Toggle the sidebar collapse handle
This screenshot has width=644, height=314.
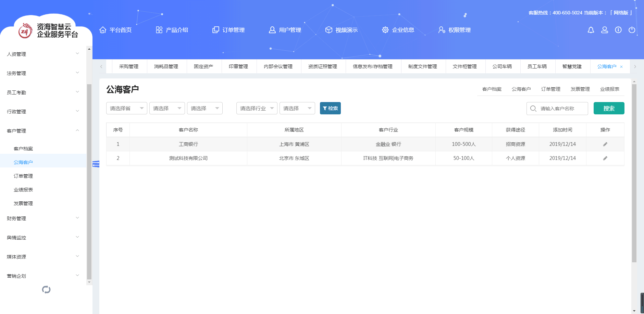coord(96,164)
